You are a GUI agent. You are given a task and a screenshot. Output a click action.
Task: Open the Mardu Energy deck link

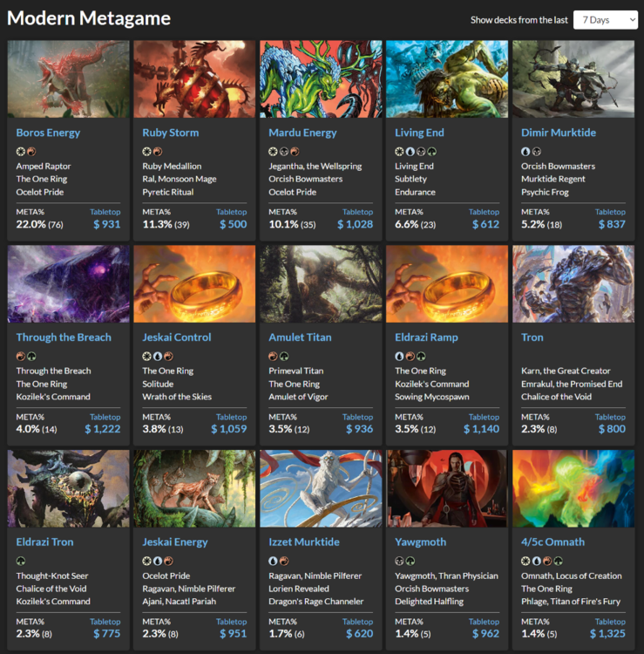point(302,133)
